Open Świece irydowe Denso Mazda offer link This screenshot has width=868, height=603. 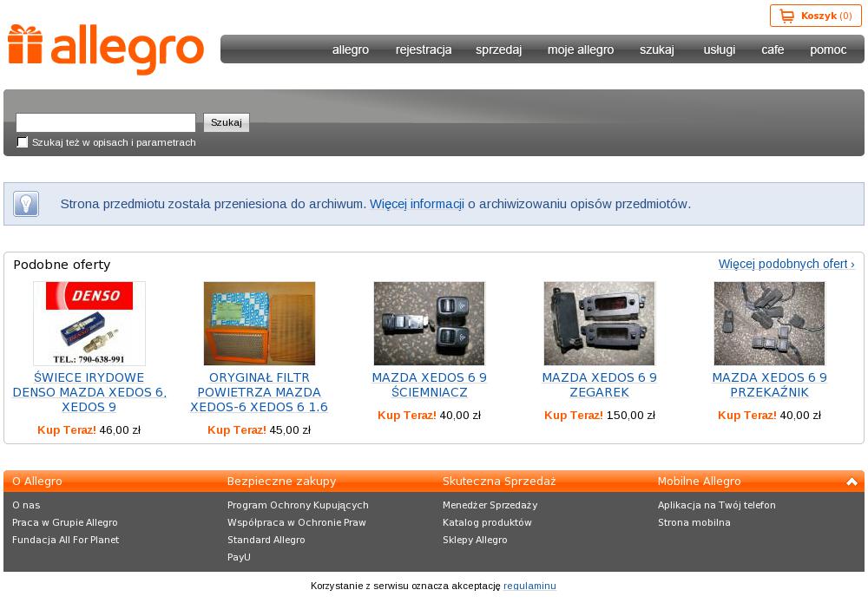point(89,392)
